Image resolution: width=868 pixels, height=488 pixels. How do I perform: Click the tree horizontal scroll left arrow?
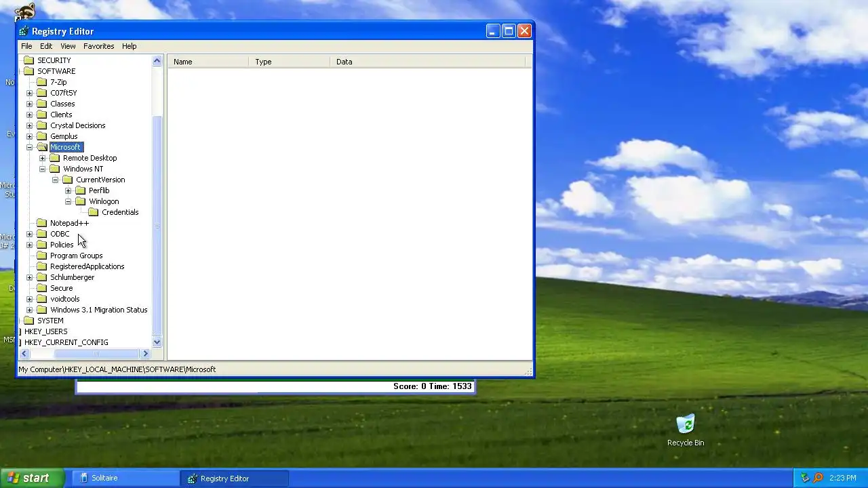click(x=24, y=354)
